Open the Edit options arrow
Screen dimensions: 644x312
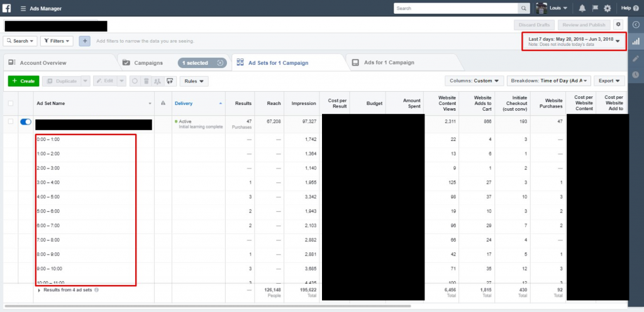coord(121,81)
